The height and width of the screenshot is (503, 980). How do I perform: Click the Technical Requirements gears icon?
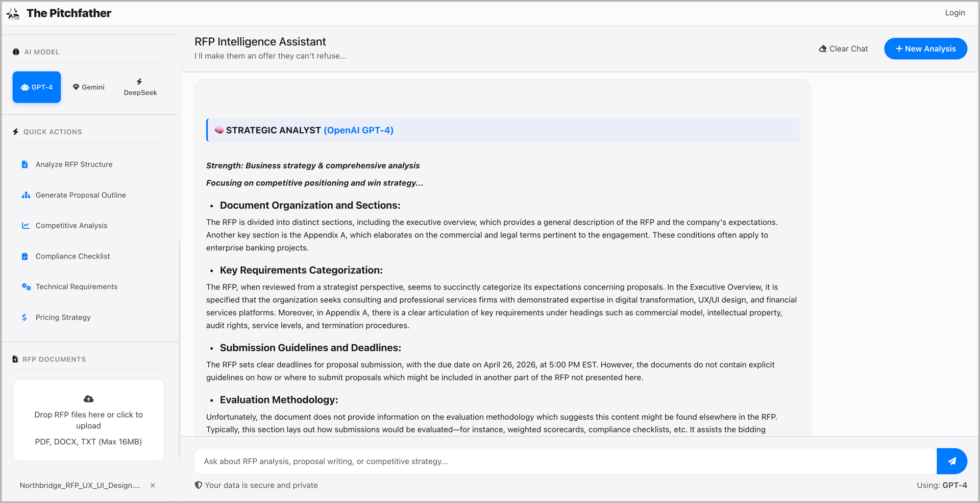click(x=26, y=287)
